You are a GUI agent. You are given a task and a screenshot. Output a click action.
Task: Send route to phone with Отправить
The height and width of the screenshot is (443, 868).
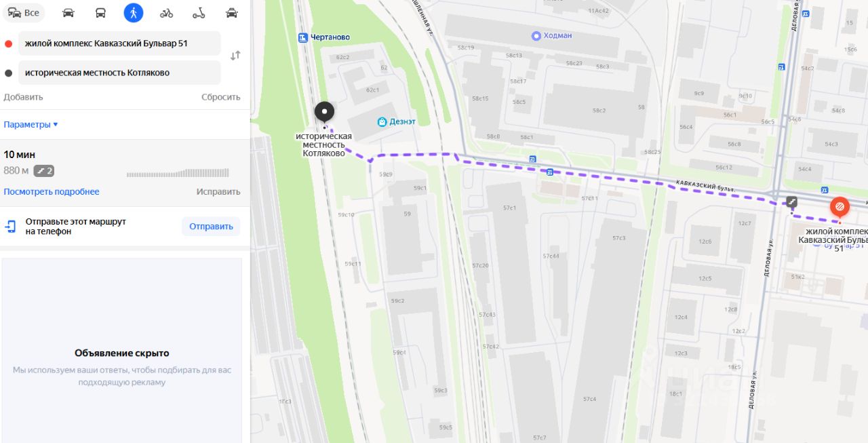211,227
